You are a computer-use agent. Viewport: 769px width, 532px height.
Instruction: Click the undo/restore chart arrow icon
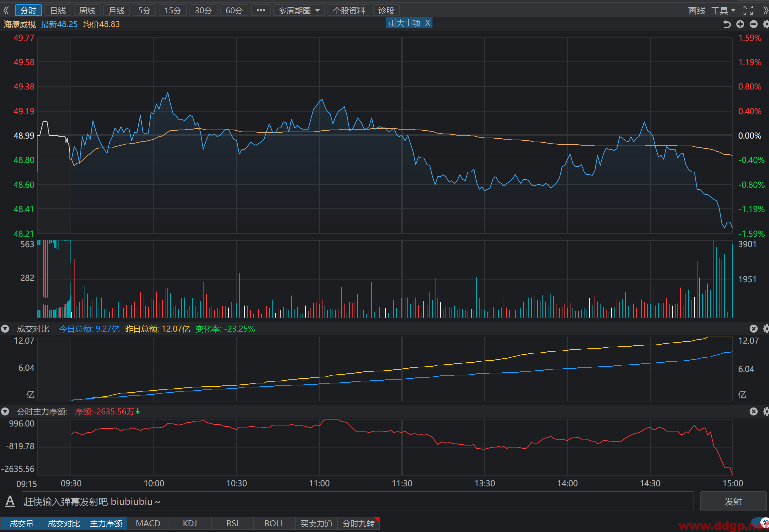(x=727, y=24)
